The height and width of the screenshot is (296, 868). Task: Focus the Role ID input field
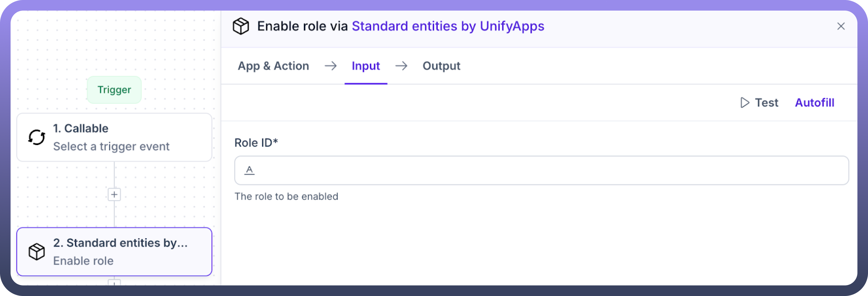tap(539, 170)
